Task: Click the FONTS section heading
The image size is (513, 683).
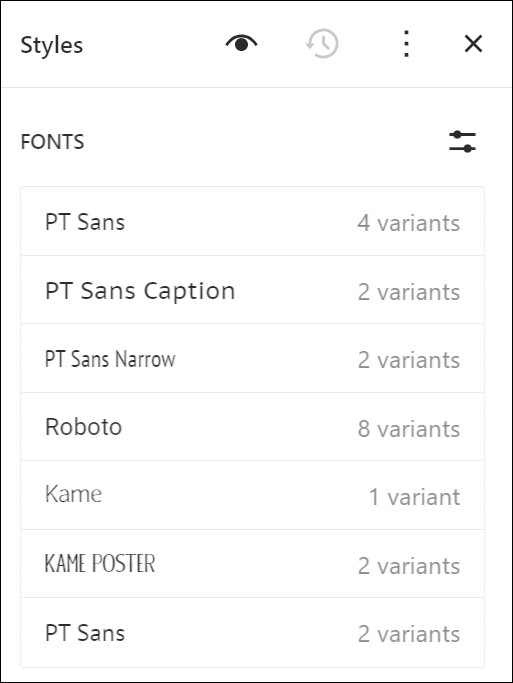Action: (52, 142)
